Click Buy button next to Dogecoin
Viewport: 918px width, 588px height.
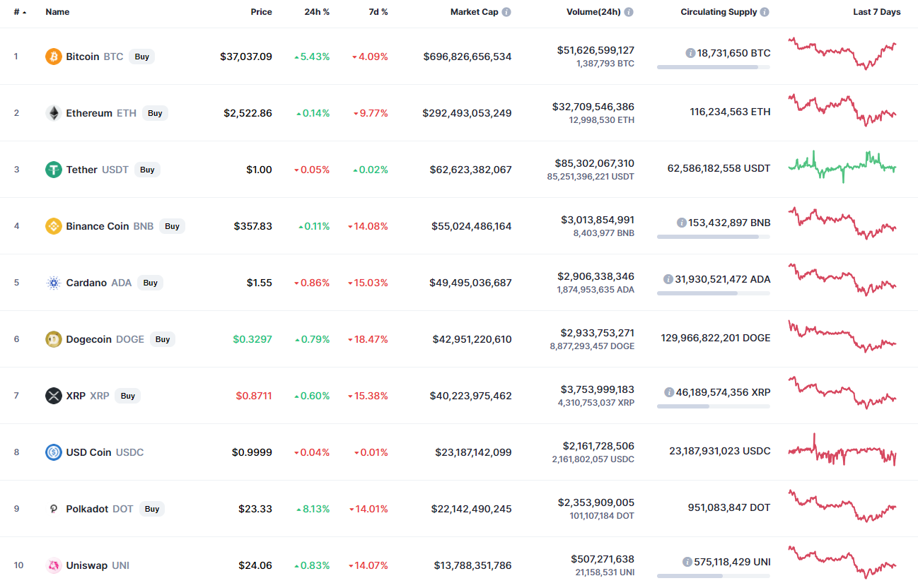pos(163,339)
